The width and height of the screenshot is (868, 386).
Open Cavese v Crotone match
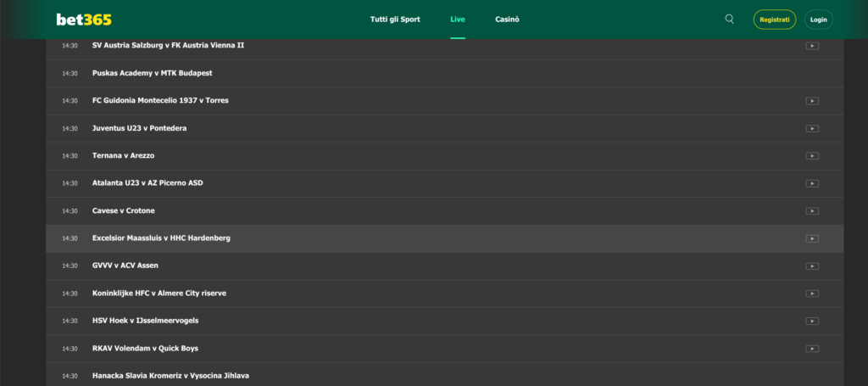pos(124,210)
